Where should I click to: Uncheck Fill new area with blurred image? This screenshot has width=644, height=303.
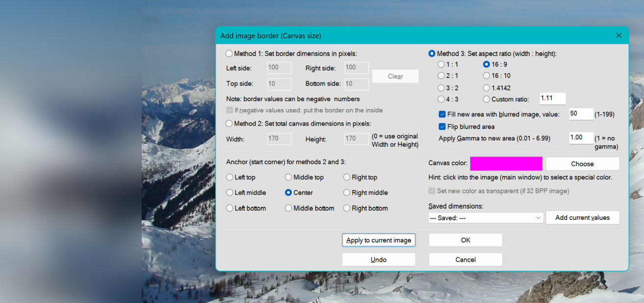[x=442, y=114]
